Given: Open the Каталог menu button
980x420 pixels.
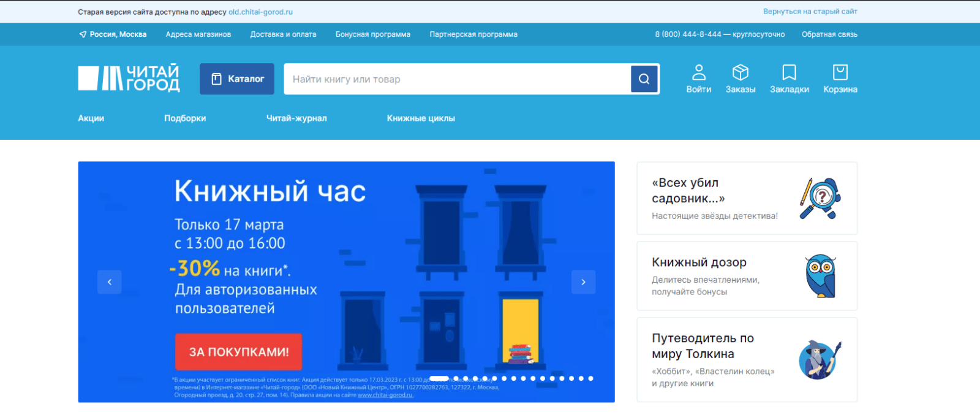Looking at the screenshot, I should click(237, 79).
